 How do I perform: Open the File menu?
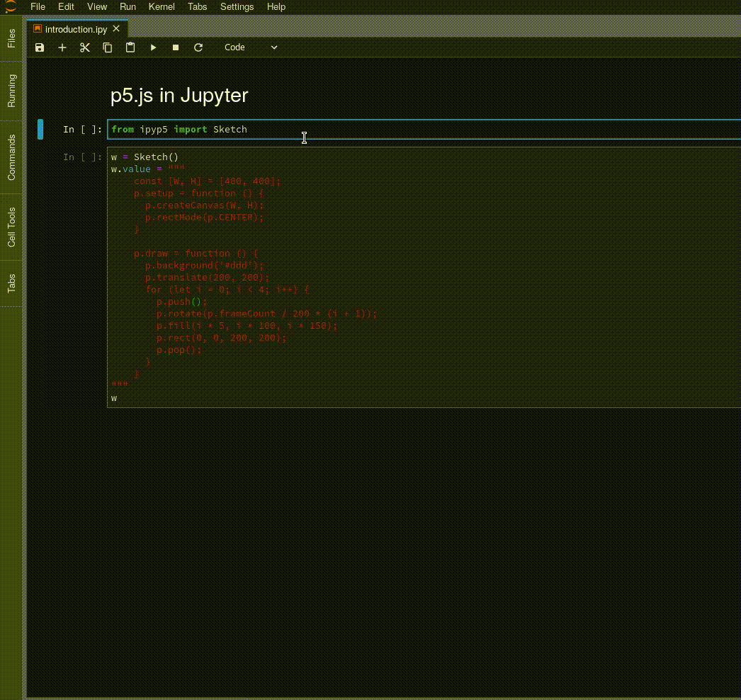tap(38, 6)
